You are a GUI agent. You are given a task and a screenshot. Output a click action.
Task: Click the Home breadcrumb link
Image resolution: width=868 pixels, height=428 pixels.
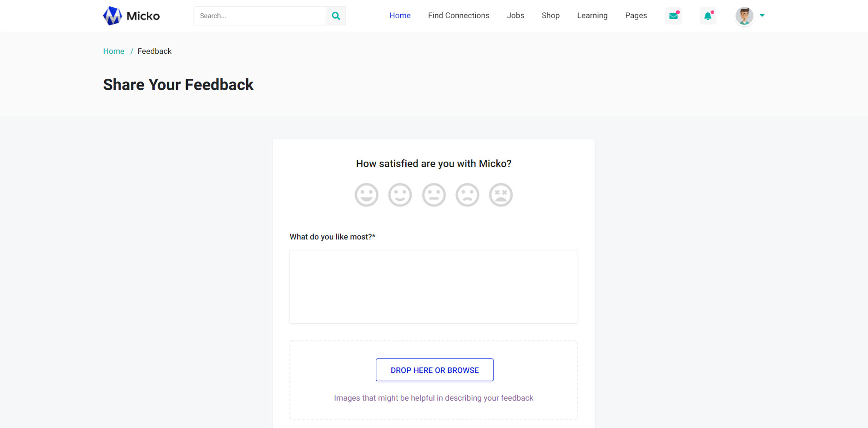click(114, 51)
